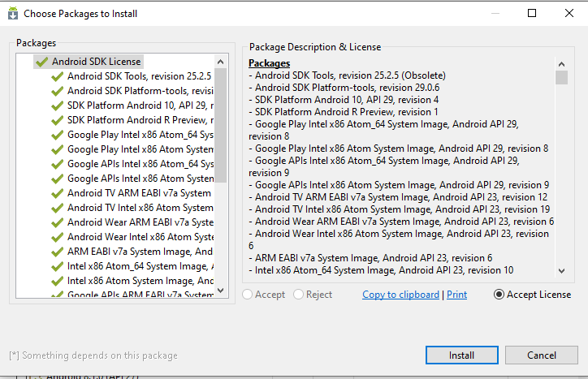Select the Android SDK License tree row
Viewport: 588px width, 379px height.
89,62
